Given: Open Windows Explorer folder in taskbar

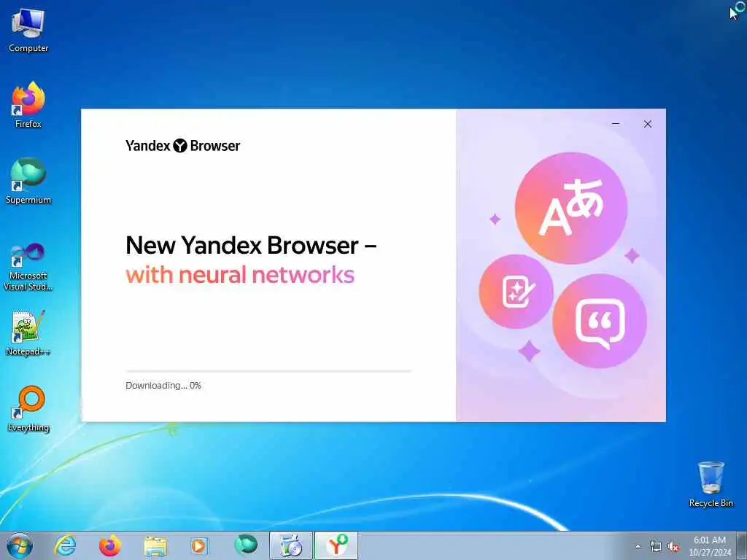Looking at the screenshot, I should [x=155, y=545].
